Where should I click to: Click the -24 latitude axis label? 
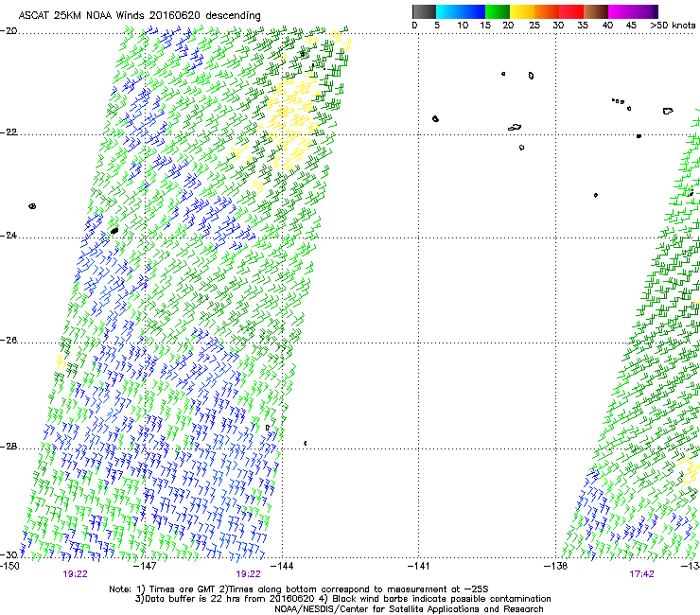click(9, 236)
